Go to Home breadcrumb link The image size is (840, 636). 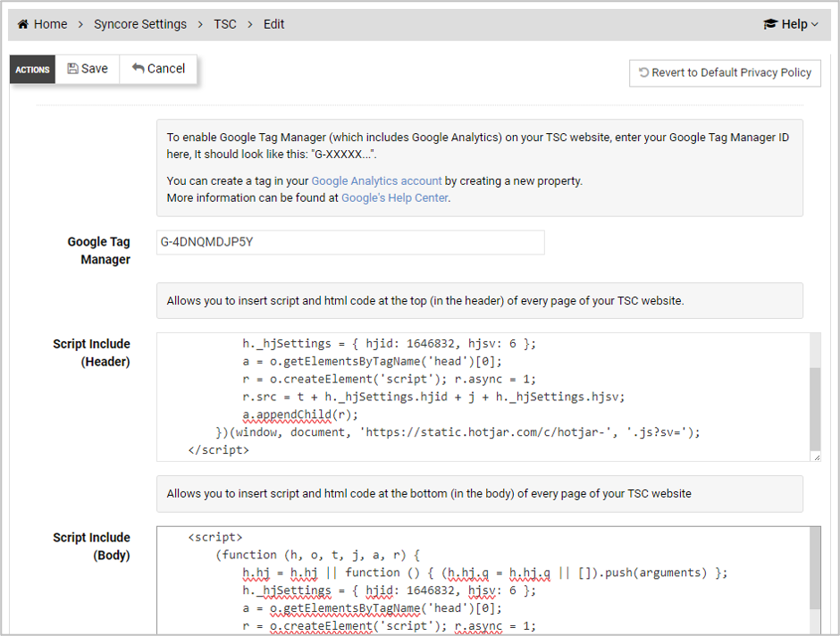pyautogui.click(x=50, y=24)
